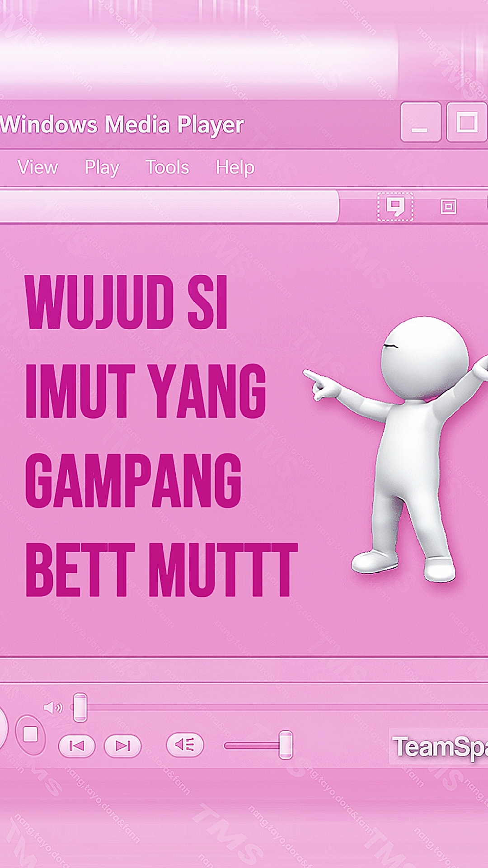Click the volume slider handle

[x=286, y=745]
